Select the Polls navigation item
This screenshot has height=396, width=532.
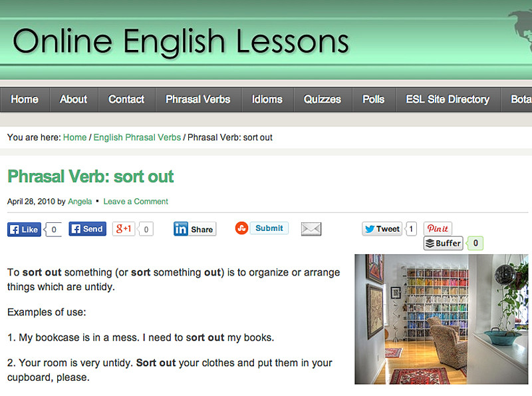[374, 100]
